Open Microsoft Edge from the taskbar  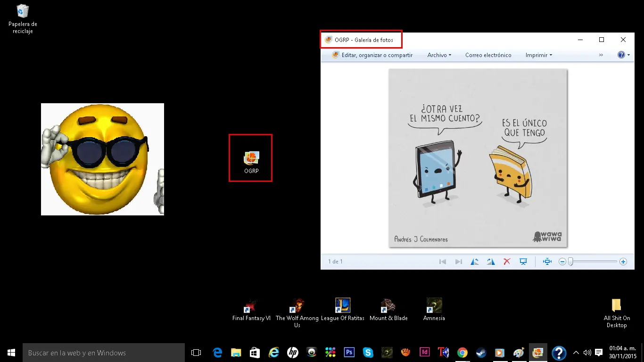pos(217,353)
